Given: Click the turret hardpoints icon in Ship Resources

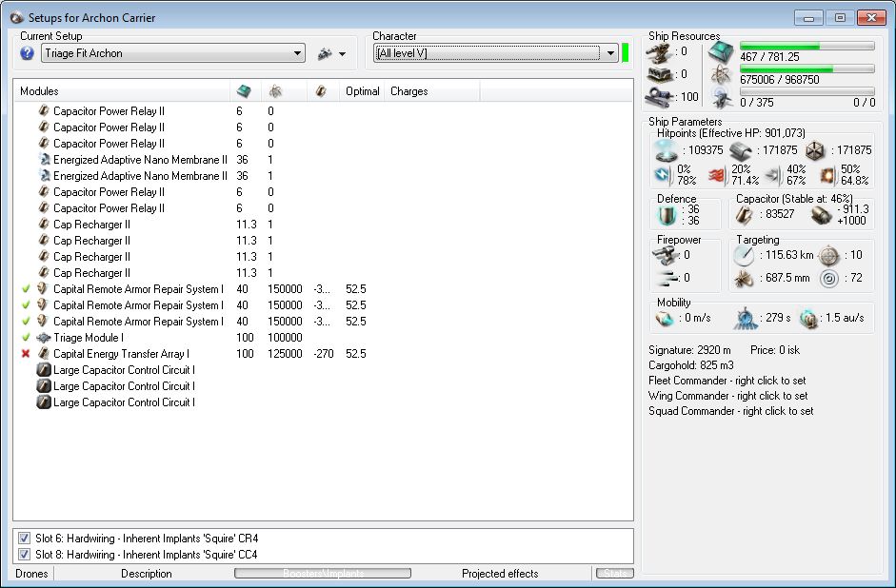Looking at the screenshot, I should coord(658,52).
